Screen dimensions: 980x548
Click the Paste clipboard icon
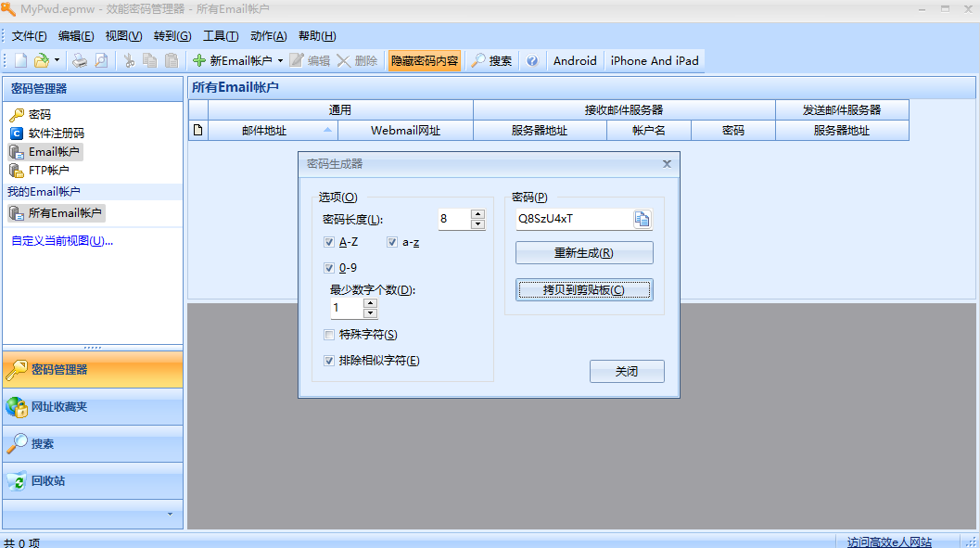click(172, 60)
